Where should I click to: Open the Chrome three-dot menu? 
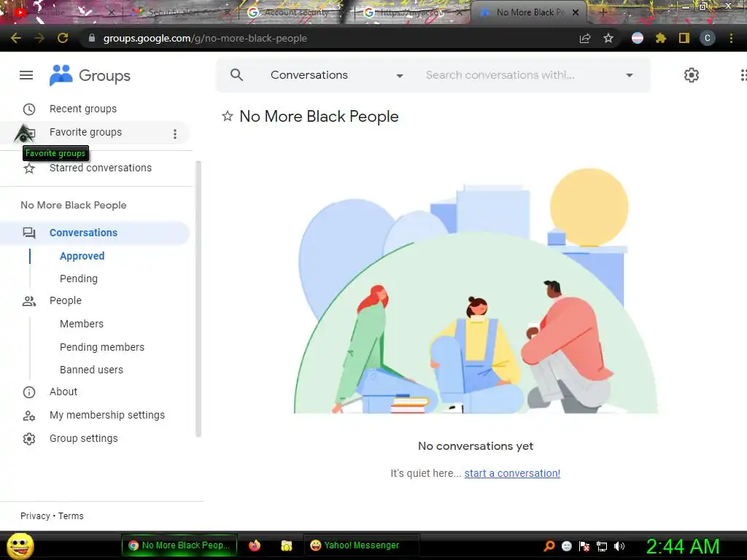731,38
